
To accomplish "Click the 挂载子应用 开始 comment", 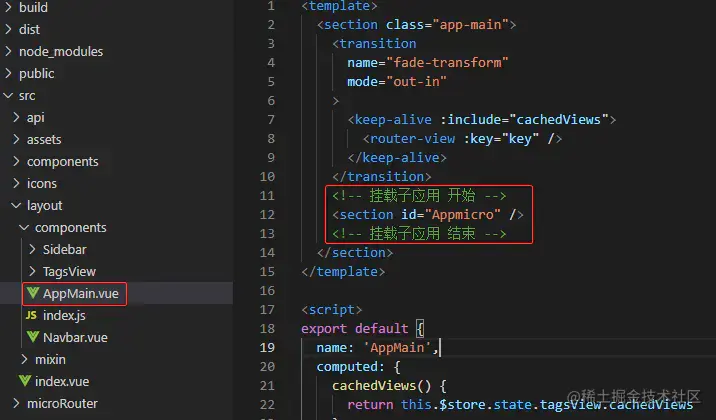I will click(419, 195).
